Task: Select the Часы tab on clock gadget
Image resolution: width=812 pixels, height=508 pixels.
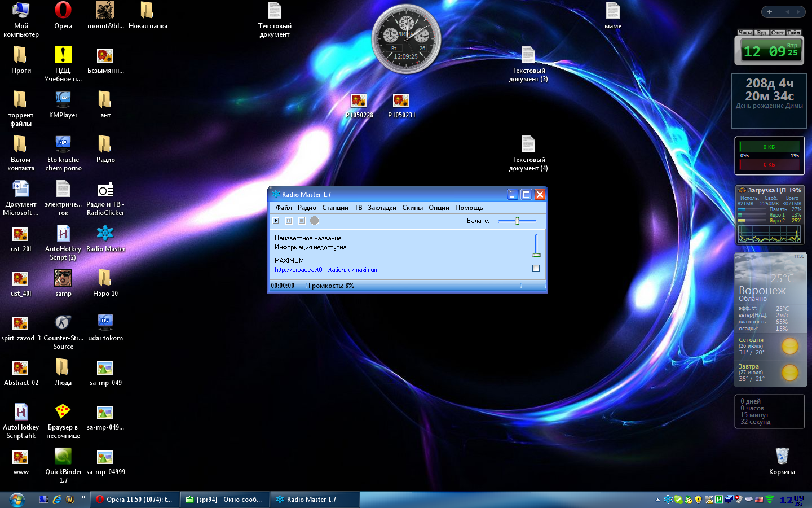Action: coord(745,33)
